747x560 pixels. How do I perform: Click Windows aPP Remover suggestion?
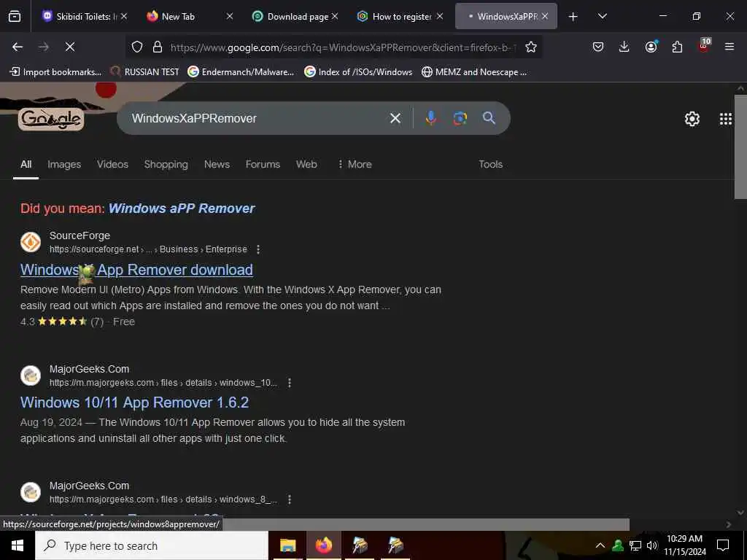182,208
